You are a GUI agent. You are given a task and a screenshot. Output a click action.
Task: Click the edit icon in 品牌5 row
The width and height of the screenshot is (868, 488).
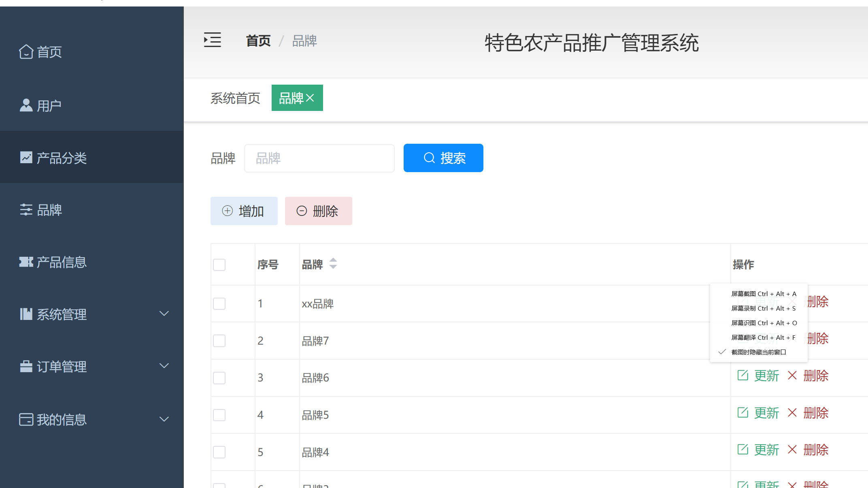[743, 413]
